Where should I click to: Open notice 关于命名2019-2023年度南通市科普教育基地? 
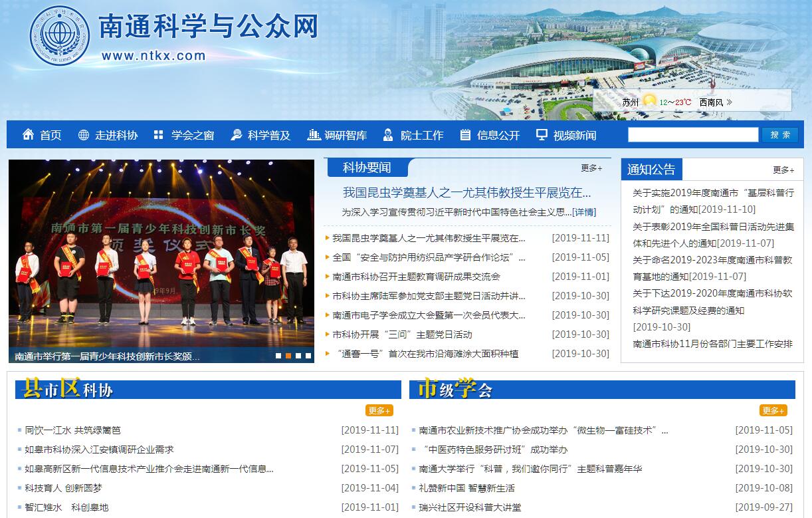pyautogui.click(x=712, y=268)
